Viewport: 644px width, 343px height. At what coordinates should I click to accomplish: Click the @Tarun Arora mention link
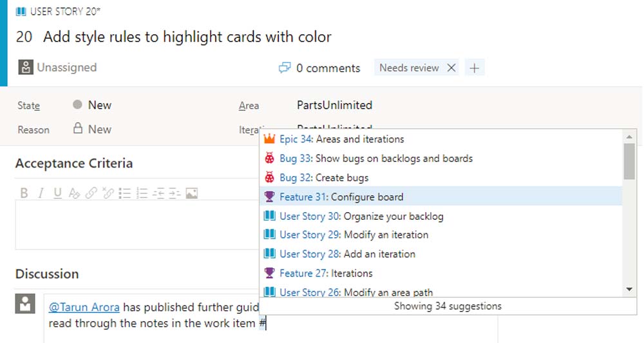pos(84,307)
